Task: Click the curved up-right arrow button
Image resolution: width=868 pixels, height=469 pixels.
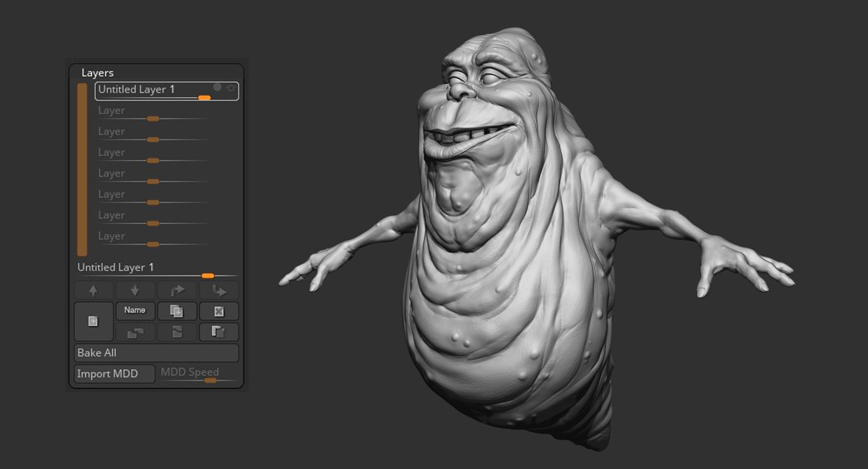Action: (x=177, y=290)
